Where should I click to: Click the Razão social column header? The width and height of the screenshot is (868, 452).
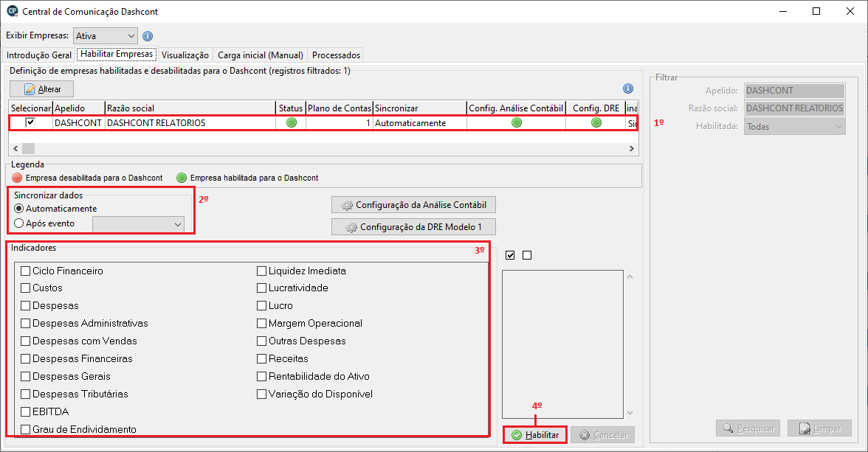pos(190,108)
